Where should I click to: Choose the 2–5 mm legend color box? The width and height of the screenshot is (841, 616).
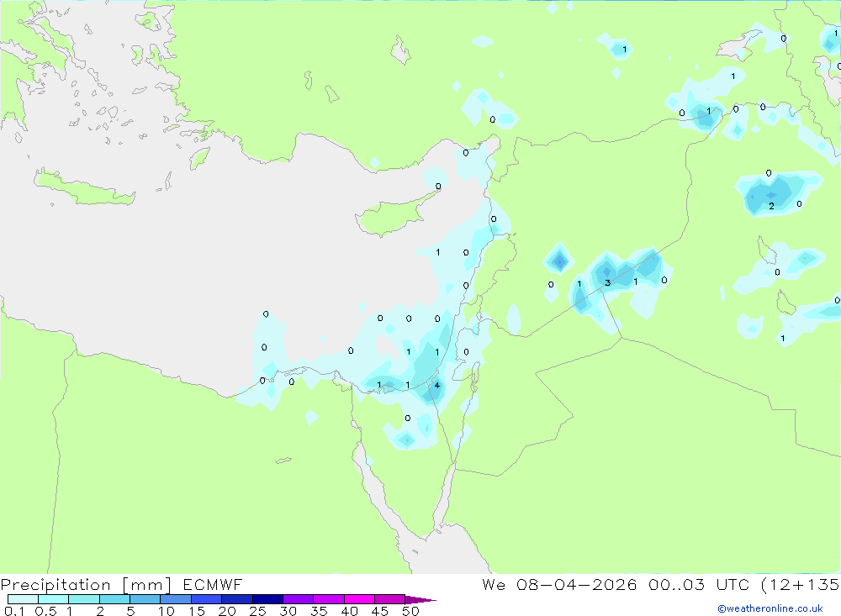click(114, 599)
